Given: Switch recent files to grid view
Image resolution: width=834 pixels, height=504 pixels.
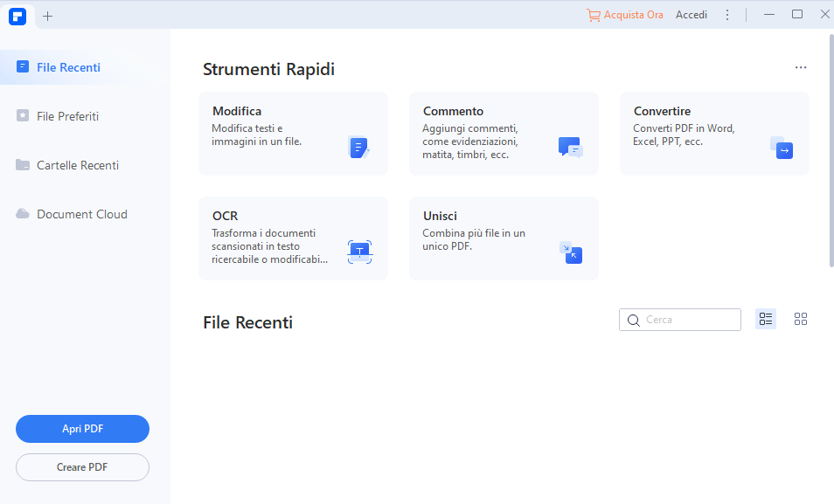Looking at the screenshot, I should (801, 319).
